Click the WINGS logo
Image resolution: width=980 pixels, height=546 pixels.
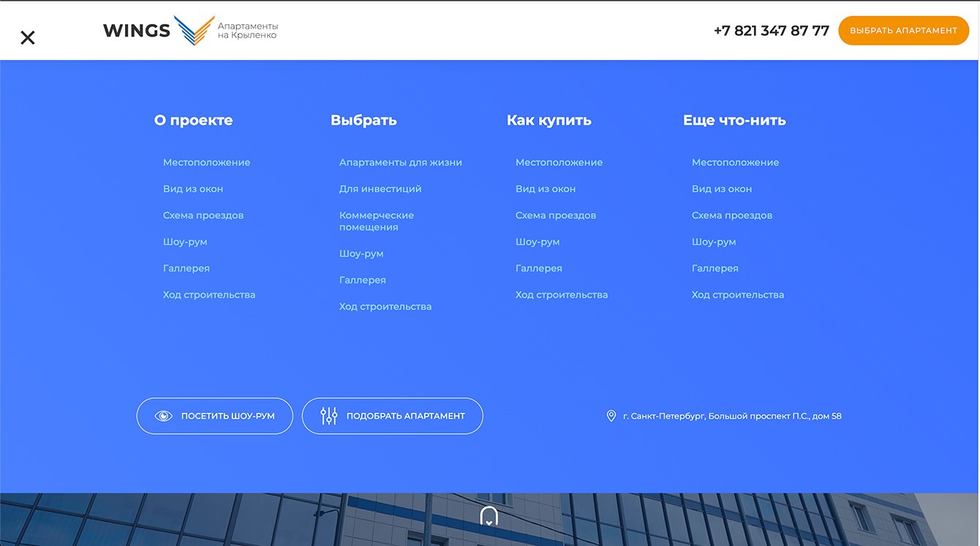[159, 30]
